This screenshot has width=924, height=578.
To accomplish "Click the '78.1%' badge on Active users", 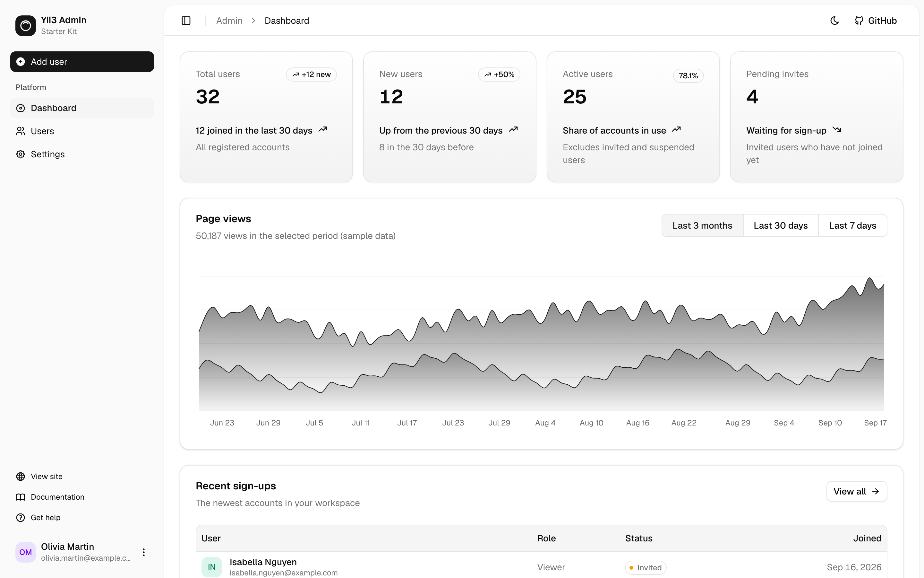I will tap(688, 76).
